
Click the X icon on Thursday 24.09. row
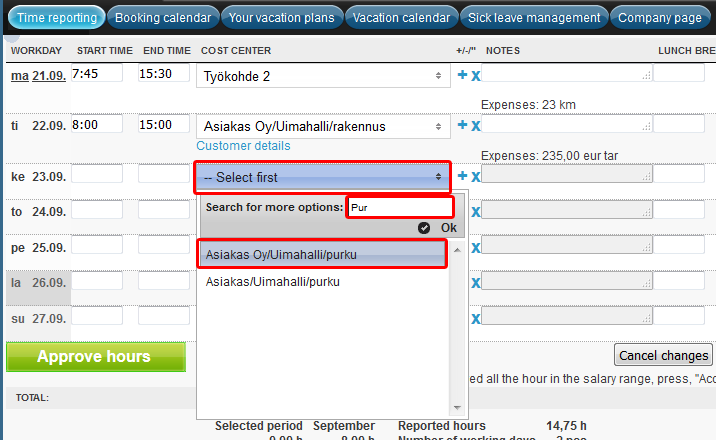476,212
